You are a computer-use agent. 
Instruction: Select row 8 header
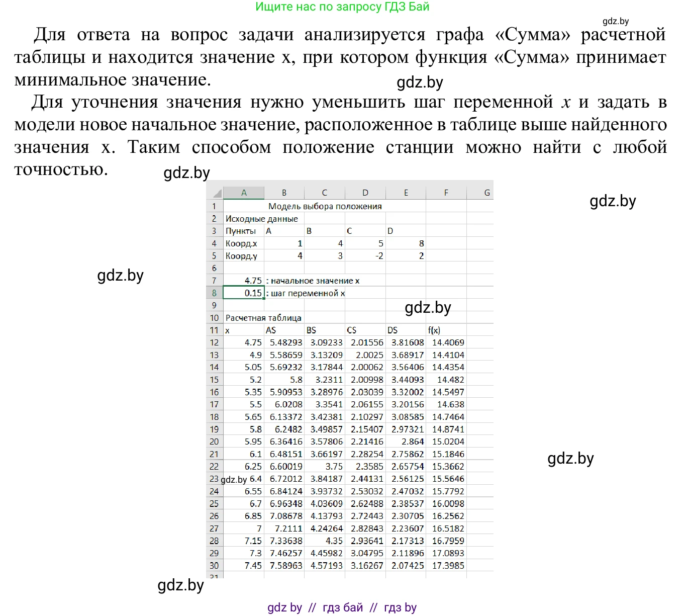pyautogui.click(x=214, y=293)
